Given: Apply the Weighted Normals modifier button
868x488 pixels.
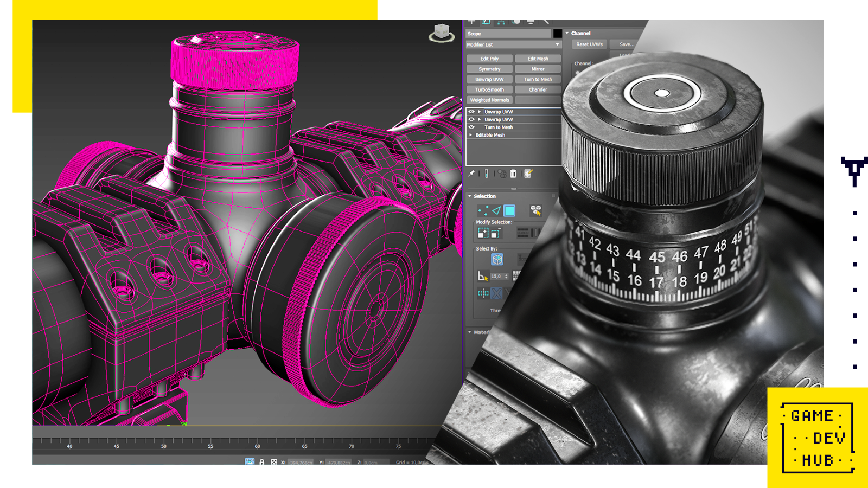Looking at the screenshot, I should 489,100.
